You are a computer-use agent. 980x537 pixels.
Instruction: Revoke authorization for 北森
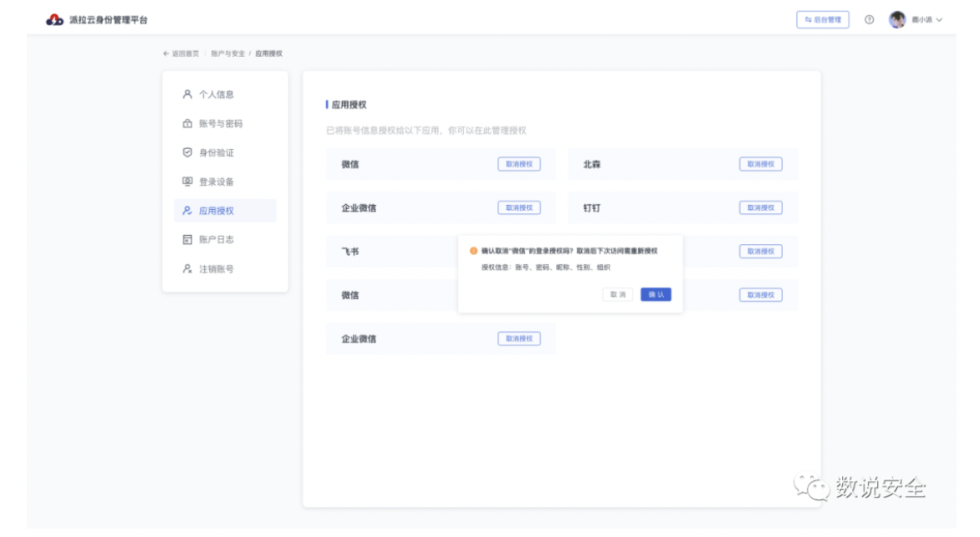(x=761, y=164)
